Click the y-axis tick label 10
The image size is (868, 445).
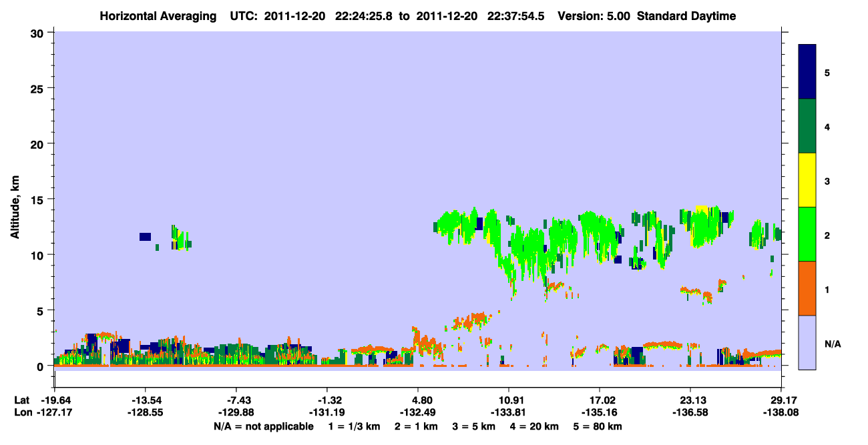(39, 255)
